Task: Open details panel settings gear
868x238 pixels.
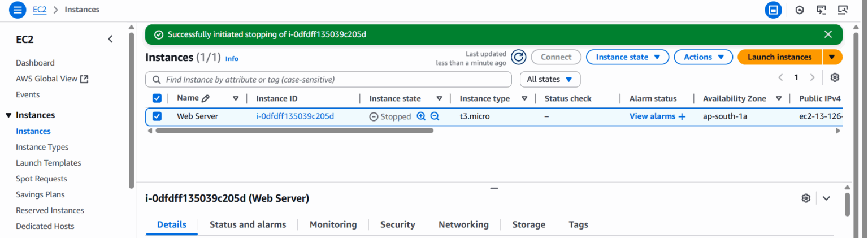Action: click(806, 198)
